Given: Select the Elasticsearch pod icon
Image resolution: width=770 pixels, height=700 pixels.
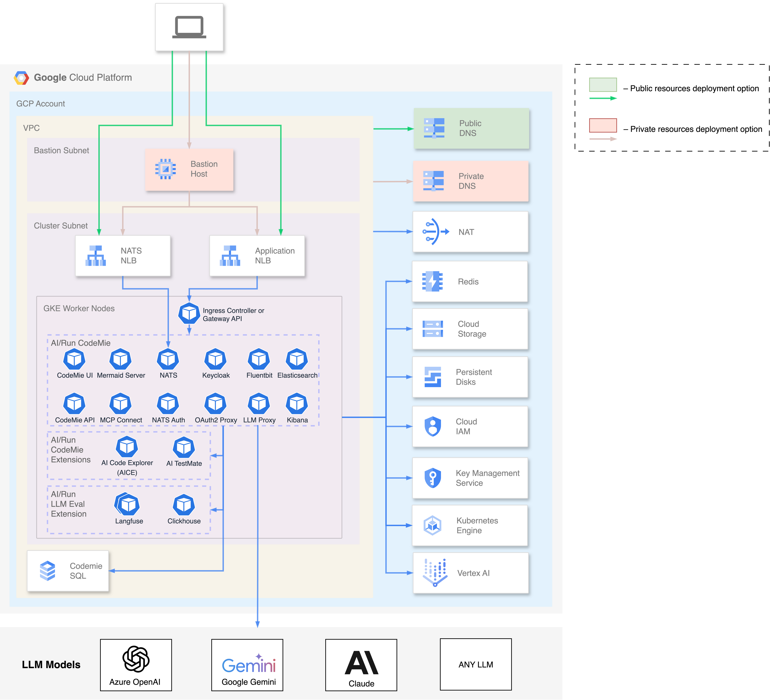Looking at the screenshot, I should [x=297, y=359].
